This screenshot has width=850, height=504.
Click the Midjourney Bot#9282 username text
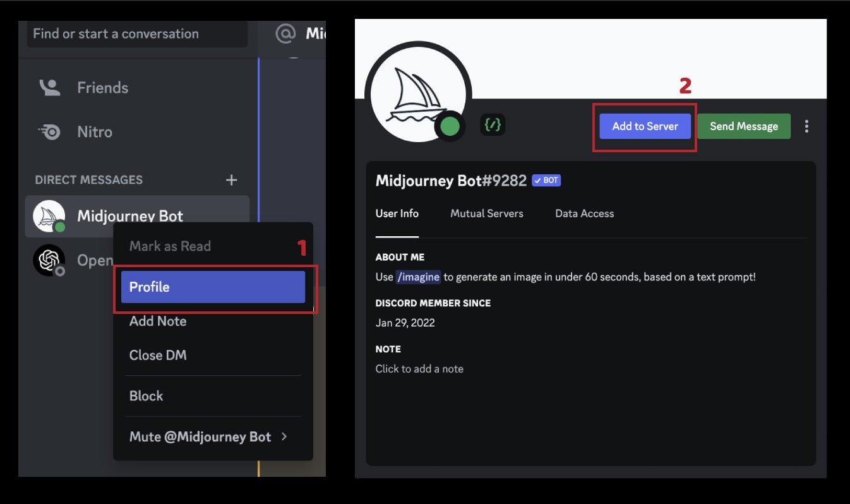(451, 181)
